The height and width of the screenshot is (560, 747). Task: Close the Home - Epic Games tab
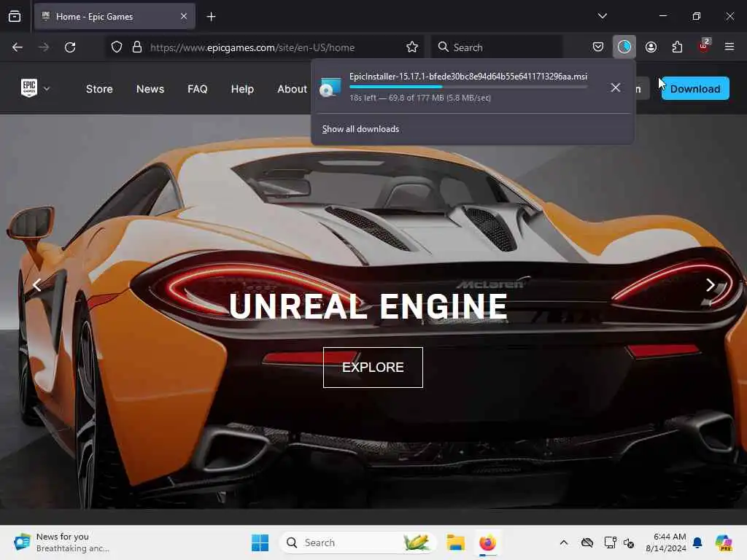(183, 17)
